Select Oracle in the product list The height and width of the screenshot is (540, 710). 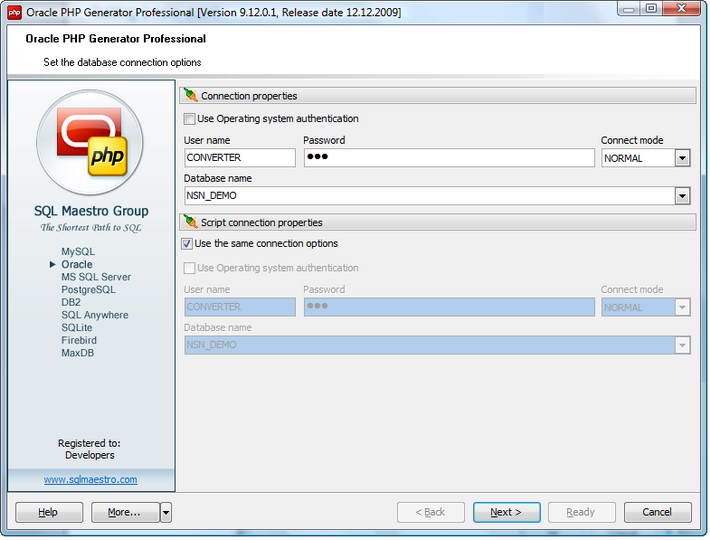click(77, 264)
